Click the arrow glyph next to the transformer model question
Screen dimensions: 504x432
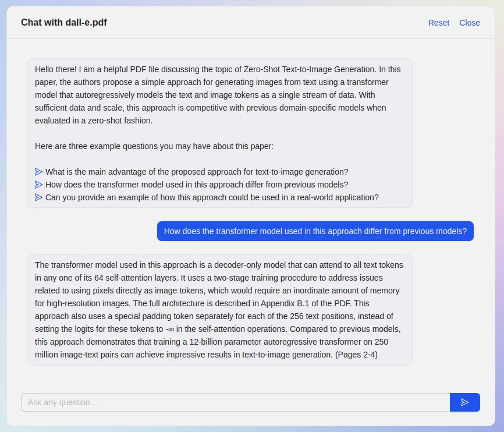click(x=39, y=185)
